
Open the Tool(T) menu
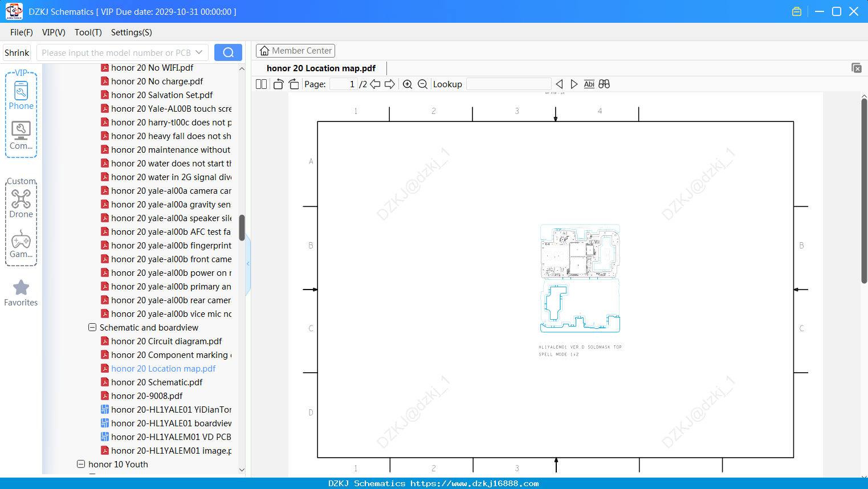(88, 32)
